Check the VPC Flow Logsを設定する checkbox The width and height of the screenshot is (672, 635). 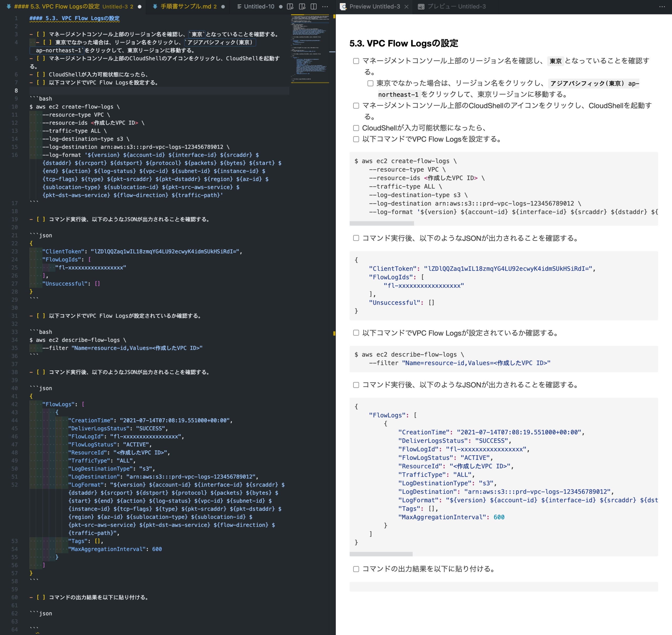(356, 139)
